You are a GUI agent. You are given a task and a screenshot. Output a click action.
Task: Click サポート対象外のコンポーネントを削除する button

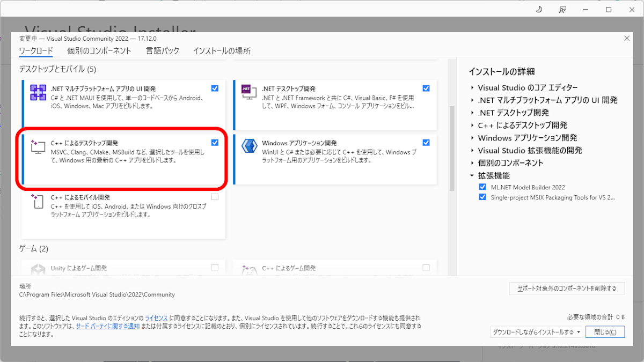(567, 288)
